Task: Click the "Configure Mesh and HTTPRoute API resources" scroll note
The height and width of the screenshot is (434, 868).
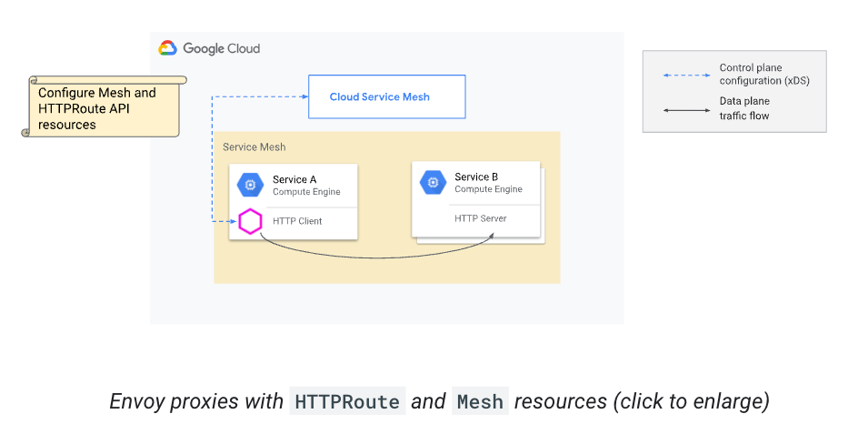Action: coord(104,106)
